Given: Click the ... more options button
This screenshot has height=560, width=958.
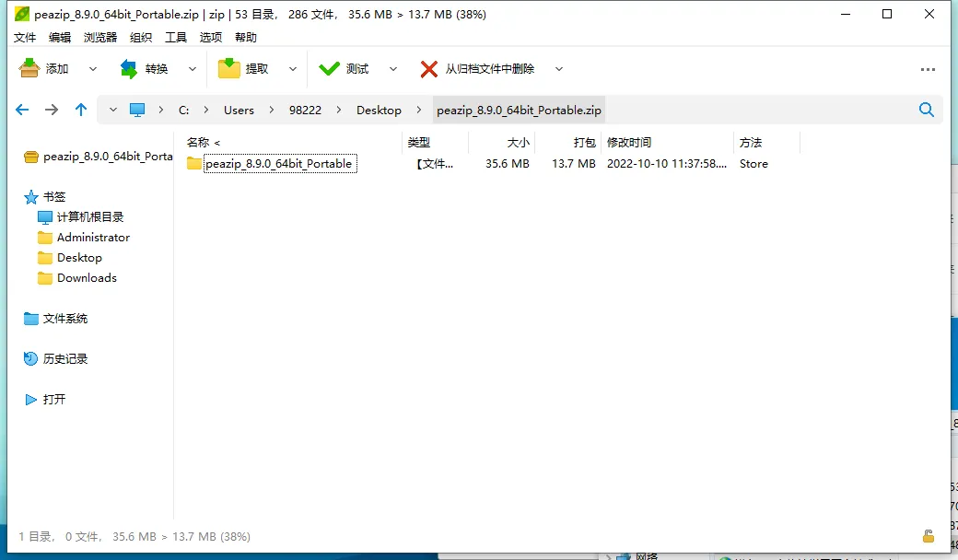Looking at the screenshot, I should (x=926, y=68).
